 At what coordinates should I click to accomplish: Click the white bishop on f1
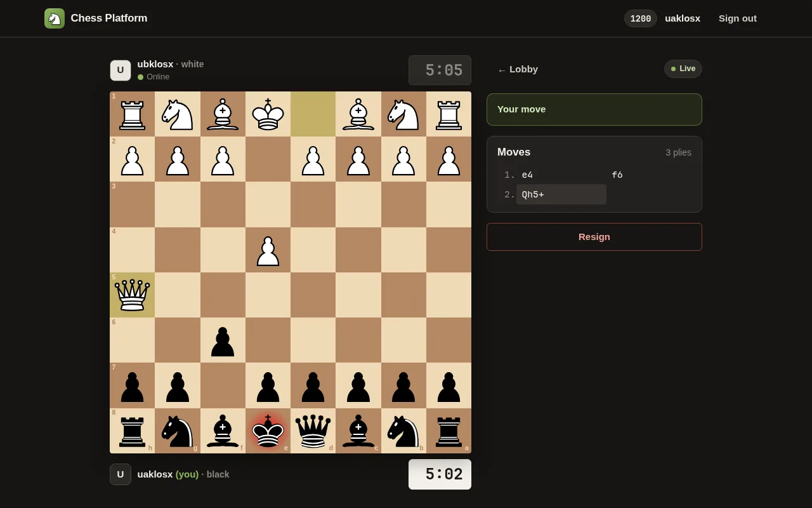[223, 114]
